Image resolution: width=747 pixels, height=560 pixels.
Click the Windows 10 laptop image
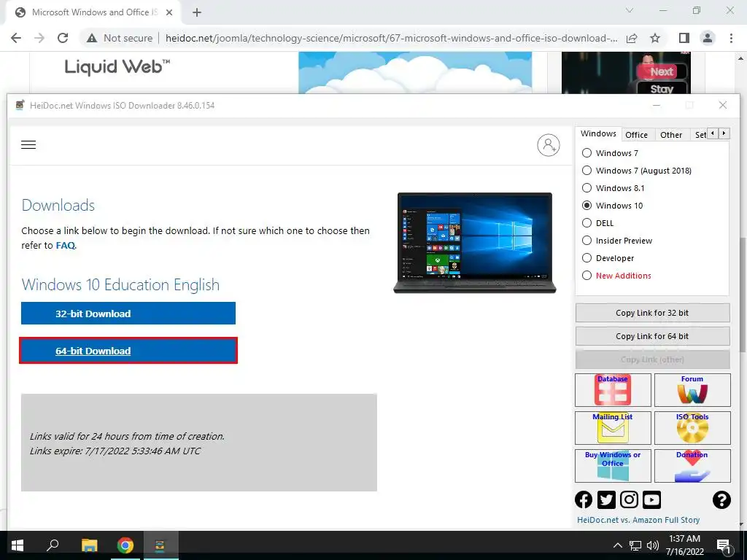[474, 243]
